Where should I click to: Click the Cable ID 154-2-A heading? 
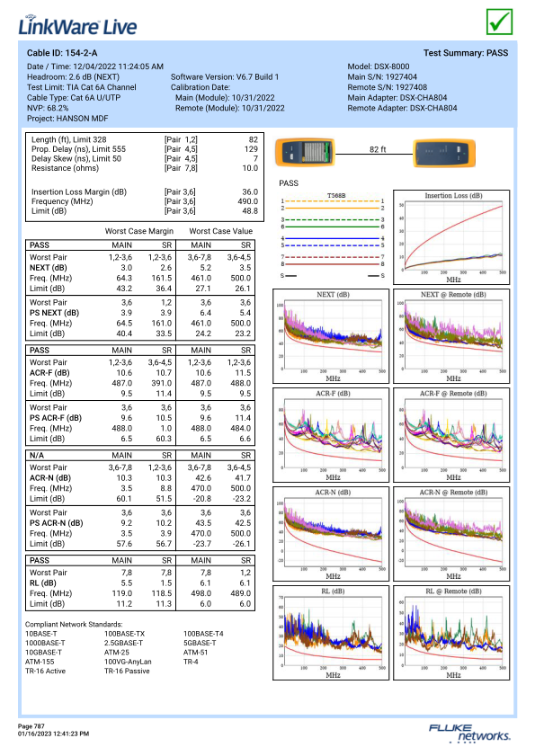coord(62,53)
